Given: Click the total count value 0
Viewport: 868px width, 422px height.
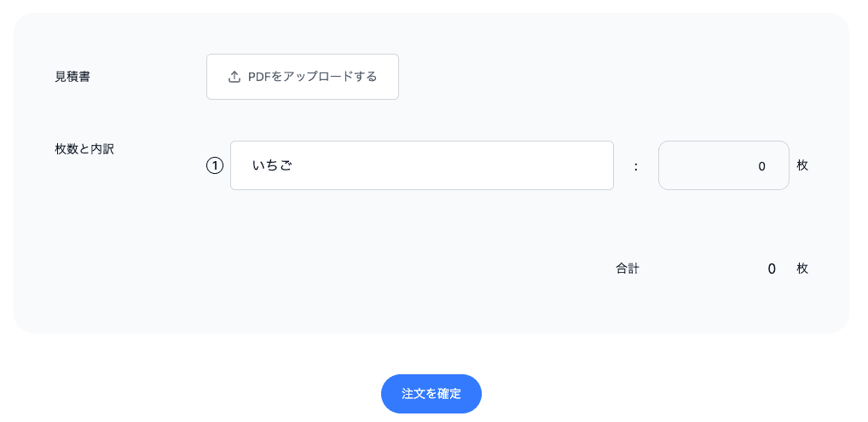Looking at the screenshot, I should (x=772, y=269).
